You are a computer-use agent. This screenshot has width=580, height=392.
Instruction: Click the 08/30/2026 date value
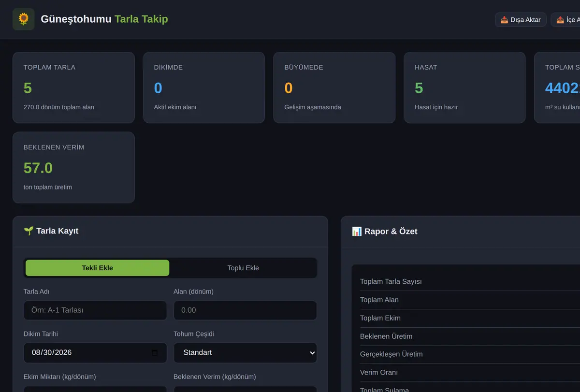point(52,353)
